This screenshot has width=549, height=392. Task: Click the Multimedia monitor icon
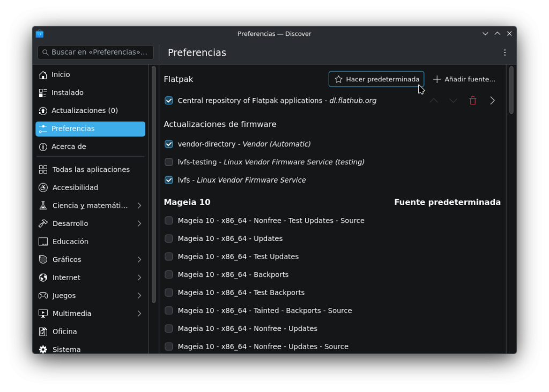pos(43,314)
